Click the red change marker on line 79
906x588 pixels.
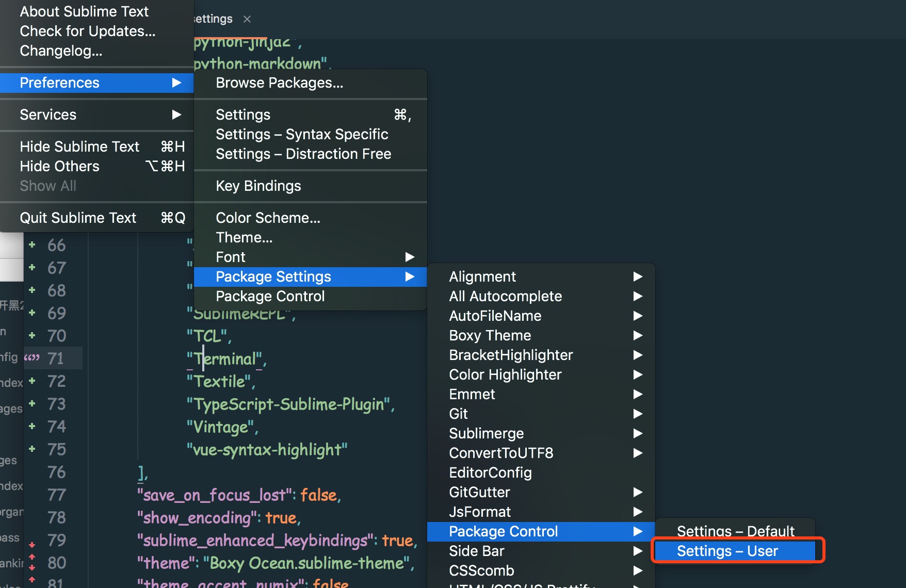tap(32, 545)
